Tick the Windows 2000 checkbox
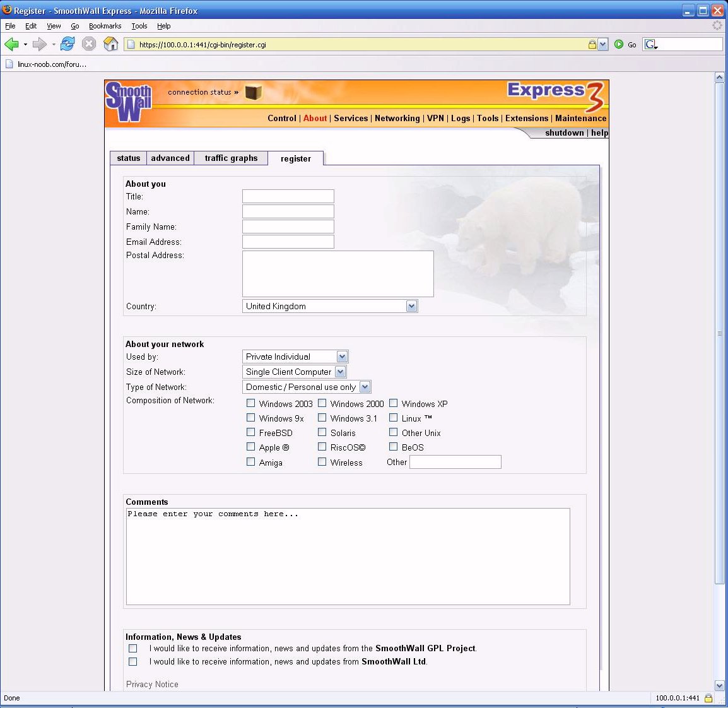This screenshot has width=728, height=708. tap(322, 403)
